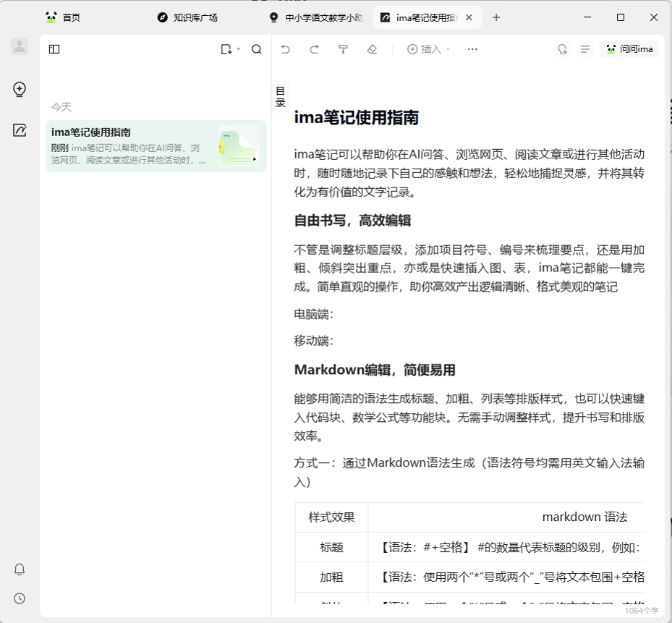
Task: Search notes with the magnifier icon
Action: coord(257,49)
